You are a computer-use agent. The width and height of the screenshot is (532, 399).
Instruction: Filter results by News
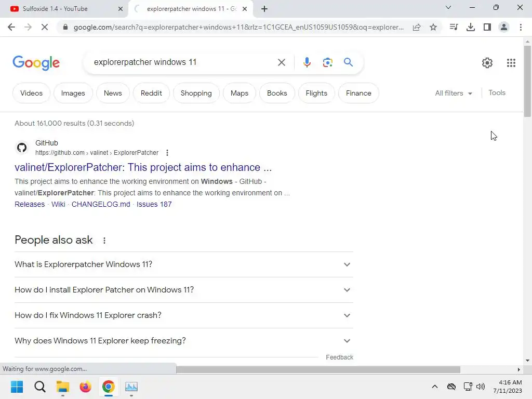(113, 93)
